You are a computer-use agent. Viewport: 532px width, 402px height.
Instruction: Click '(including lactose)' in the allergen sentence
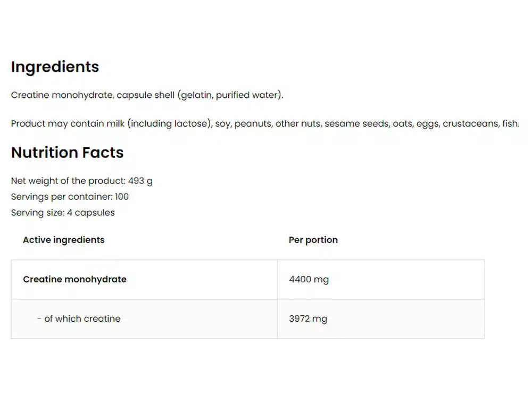coord(170,123)
